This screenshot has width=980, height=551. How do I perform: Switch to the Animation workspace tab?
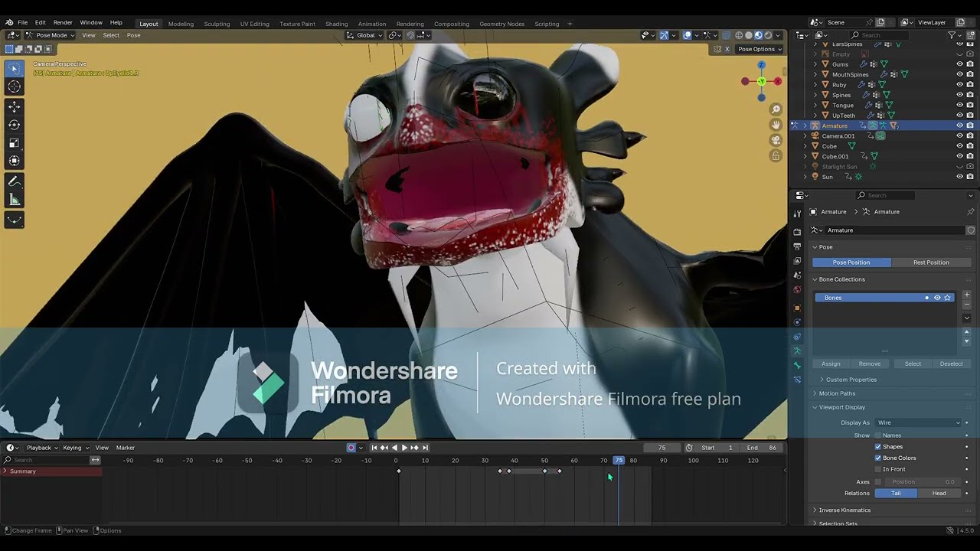coord(372,24)
